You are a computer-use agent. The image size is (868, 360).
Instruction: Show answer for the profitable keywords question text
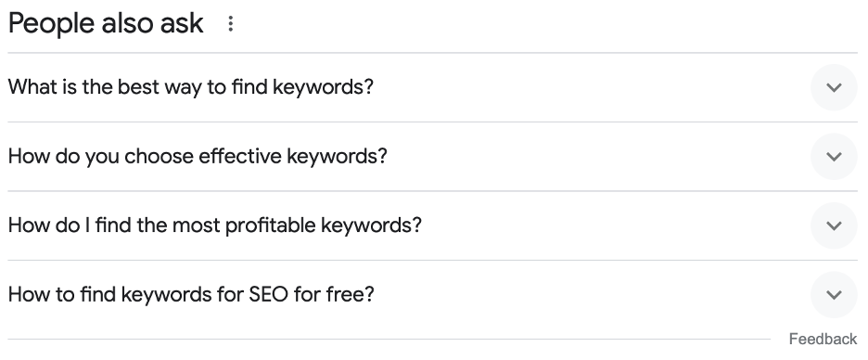pyautogui.click(x=215, y=225)
